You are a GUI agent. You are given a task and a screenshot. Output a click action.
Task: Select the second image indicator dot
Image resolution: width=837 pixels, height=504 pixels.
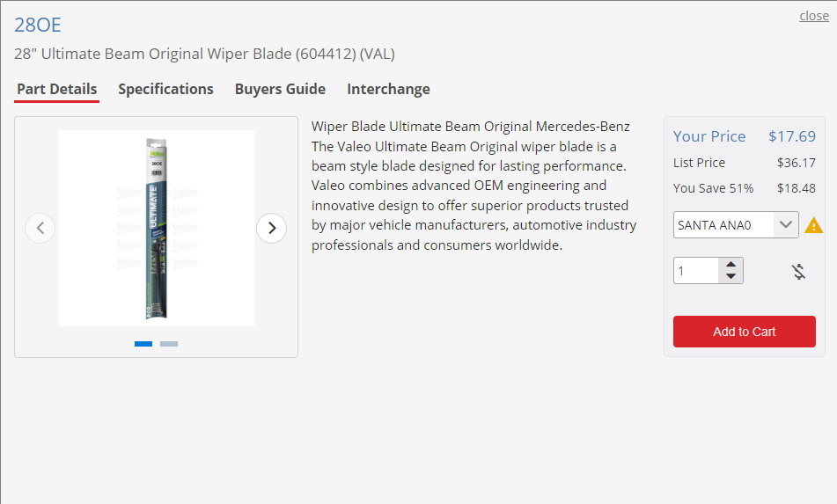point(169,344)
